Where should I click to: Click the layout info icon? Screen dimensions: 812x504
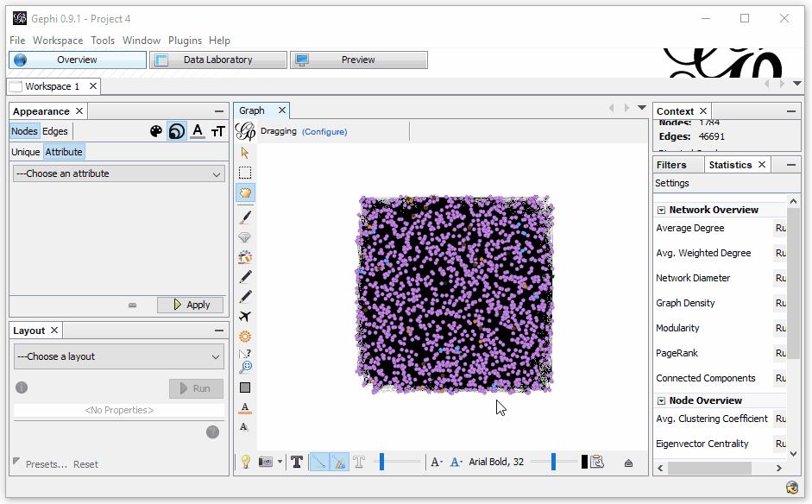(22, 387)
